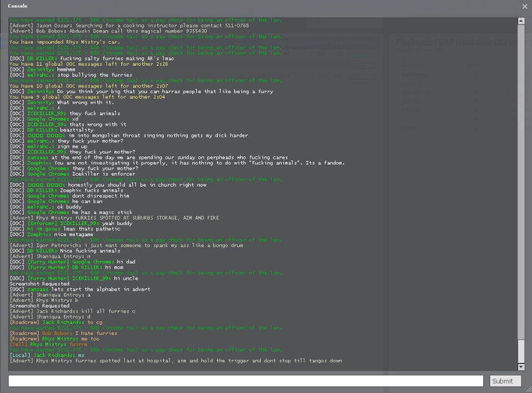The width and height of the screenshot is (532, 393).
Task: Select line "lmao thats pathetic"
Action: point(65,229)
